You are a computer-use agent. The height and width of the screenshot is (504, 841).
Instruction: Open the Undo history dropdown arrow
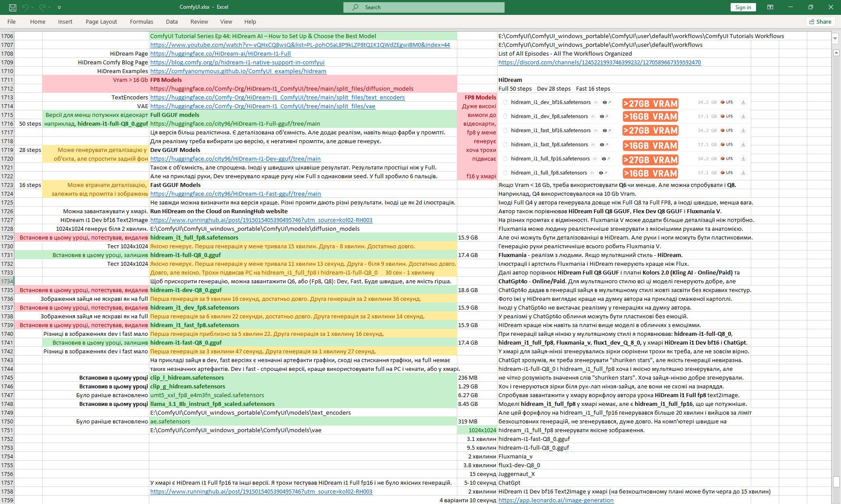pyautogui.click(x=33, y=7)
